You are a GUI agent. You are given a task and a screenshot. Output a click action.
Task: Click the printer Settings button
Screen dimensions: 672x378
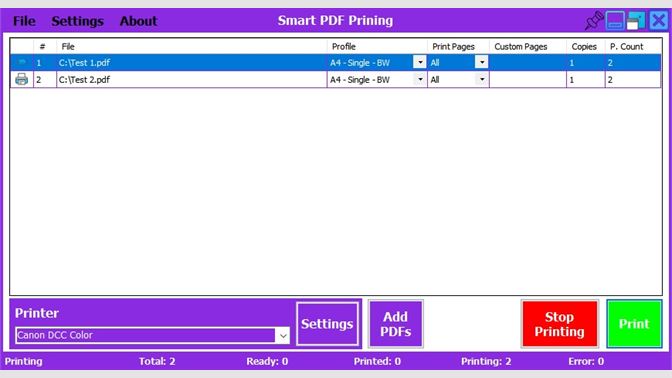tap(327, 324)
